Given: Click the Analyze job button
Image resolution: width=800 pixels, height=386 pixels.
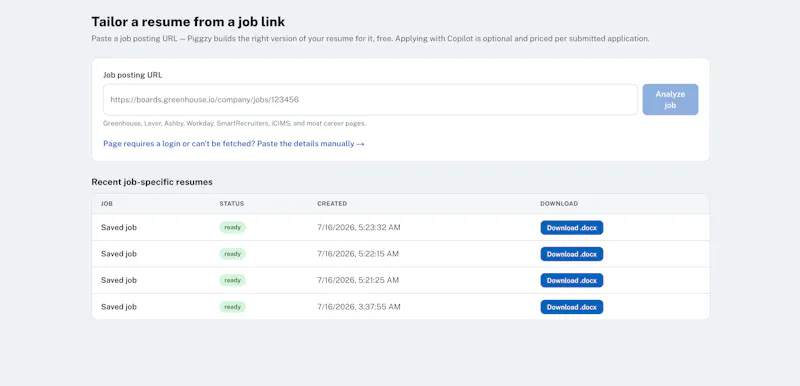Looking at the screenshot, I should click(x=670, y=99).
